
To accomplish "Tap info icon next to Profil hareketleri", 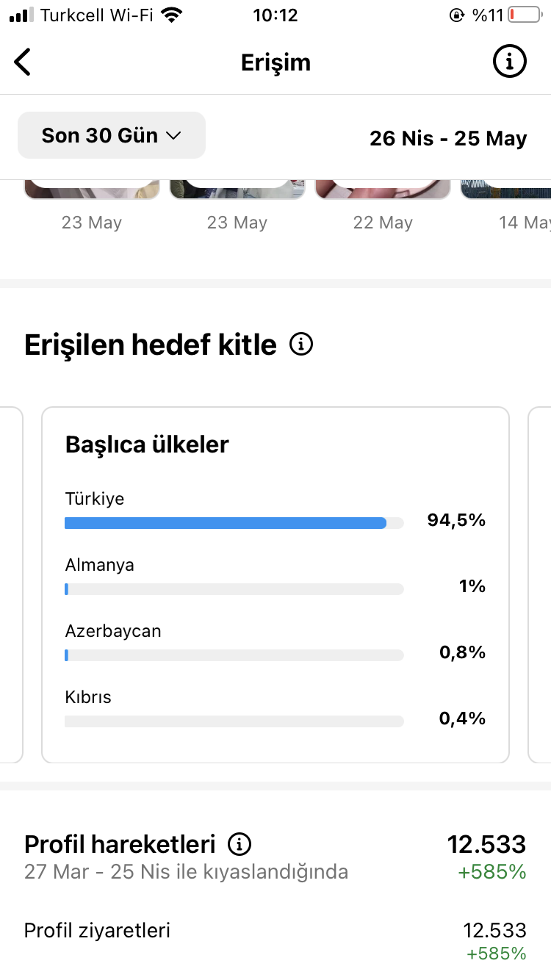I will pyautogui.click(x=240, y=844).
